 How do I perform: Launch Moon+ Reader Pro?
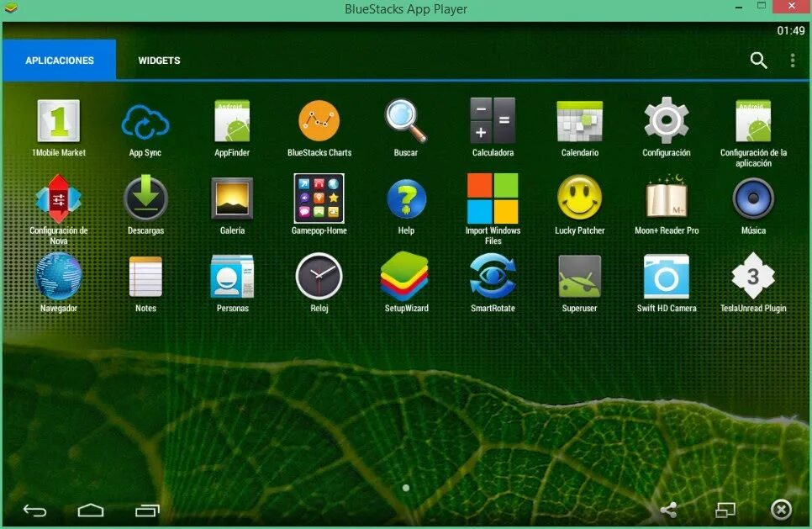tap(667, 200)
